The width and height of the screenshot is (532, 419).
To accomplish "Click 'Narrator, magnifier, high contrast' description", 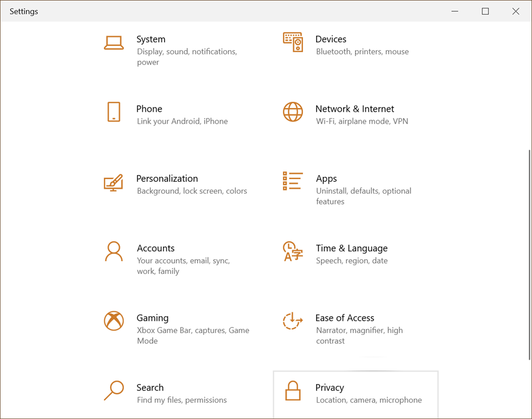I will (360, 335).
